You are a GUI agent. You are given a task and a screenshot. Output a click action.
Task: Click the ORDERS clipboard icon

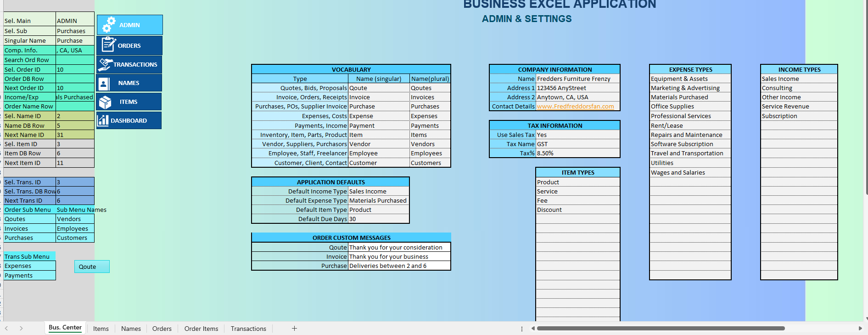[x=108, y=45]
